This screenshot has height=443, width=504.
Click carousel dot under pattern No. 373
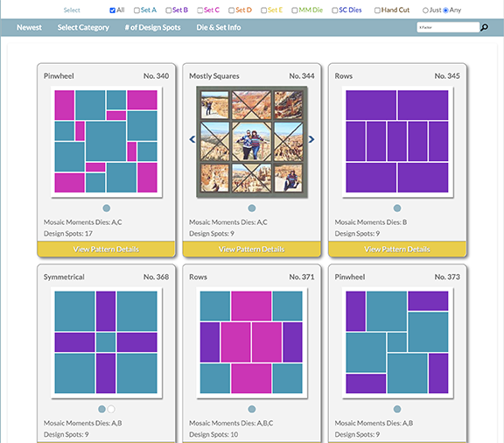coord(397,409)
